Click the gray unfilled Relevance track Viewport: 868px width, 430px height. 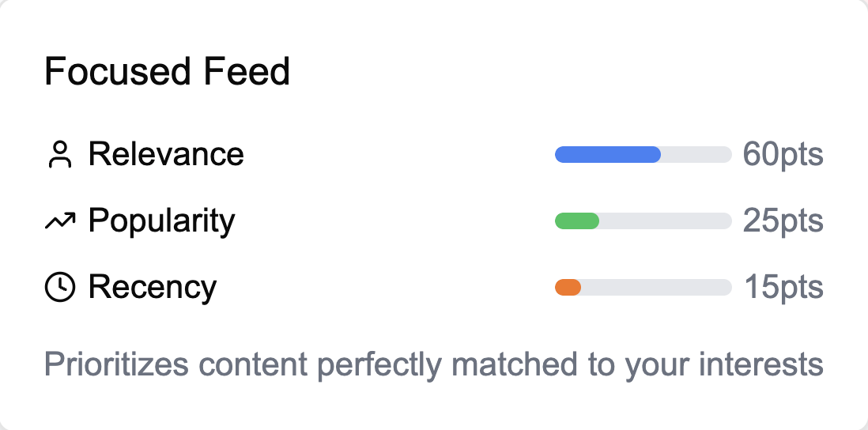[696, 155]
